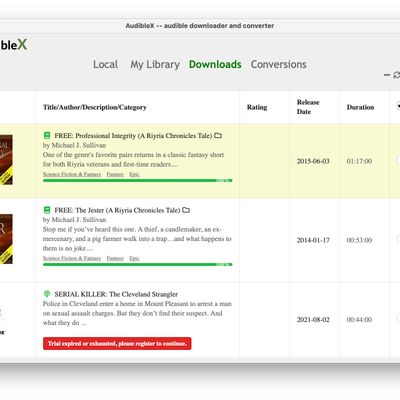Click the Professional Integrity cover thumbnail
The width and height of the screenshot is (400, 400).
coord(6,160)
